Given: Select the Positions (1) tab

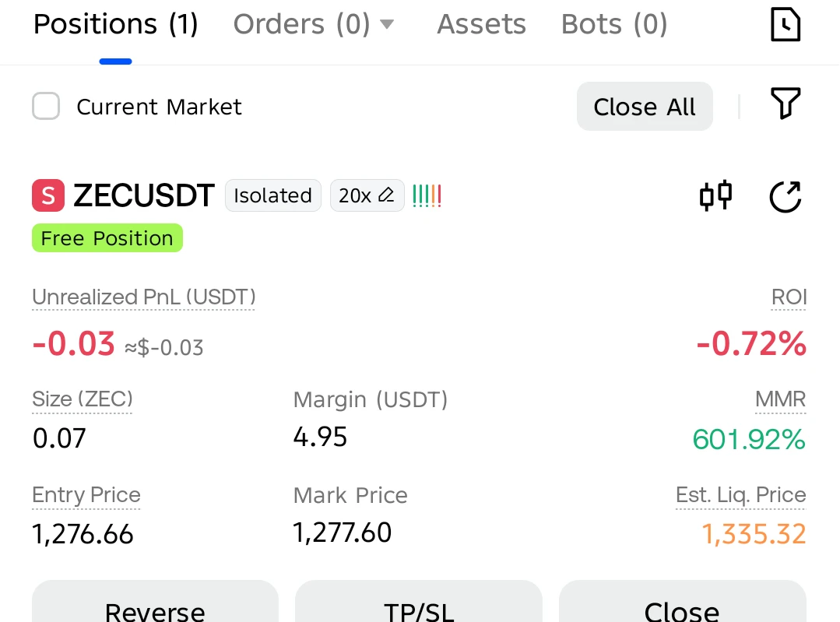Looking at the screenshot, I should pos(116,24).
